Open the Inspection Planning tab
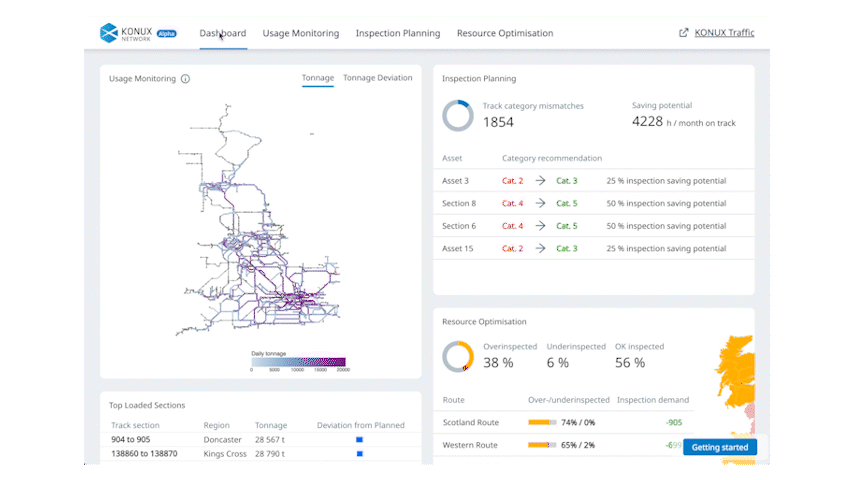This screenshot has height=480, width=854. click(x=397, y=33)
